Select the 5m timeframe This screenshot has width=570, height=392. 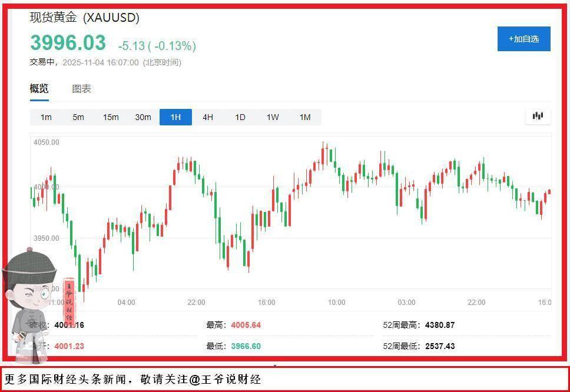click(78, 117)
